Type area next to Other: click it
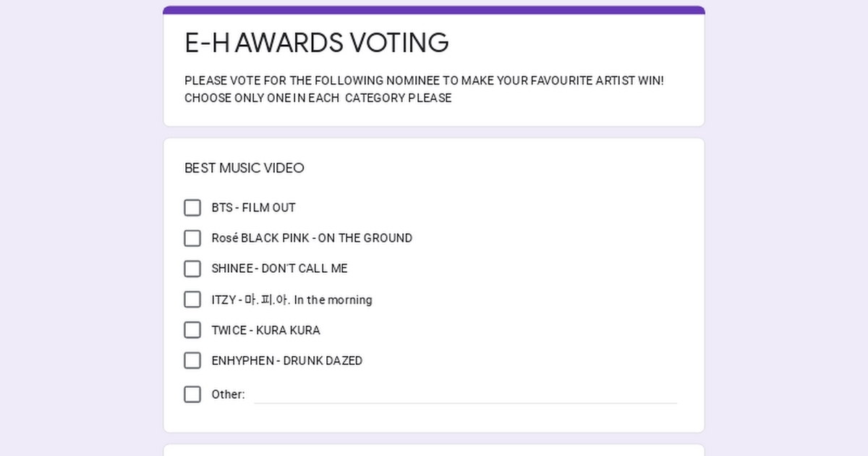Screen dimensions: 868x456 point(465,394)
